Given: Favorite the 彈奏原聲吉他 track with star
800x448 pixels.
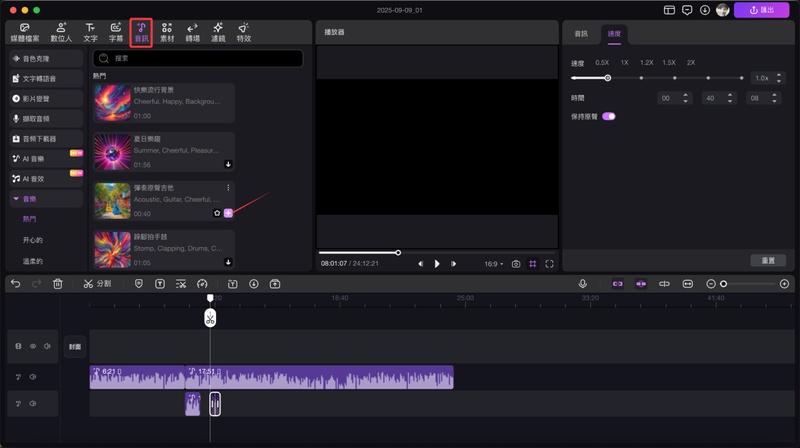Looking at the screenshot, I should click(x=217, y=213).
